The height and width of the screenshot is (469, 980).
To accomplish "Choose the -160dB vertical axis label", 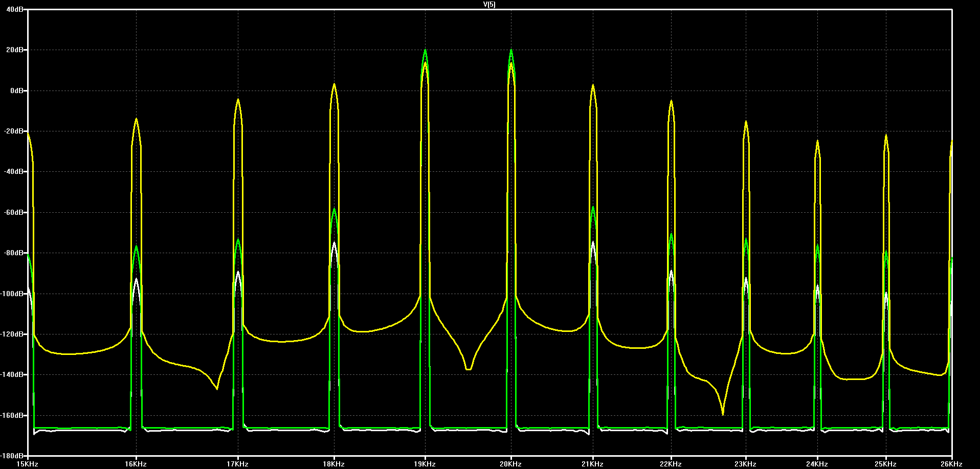I will click(12, 415).
